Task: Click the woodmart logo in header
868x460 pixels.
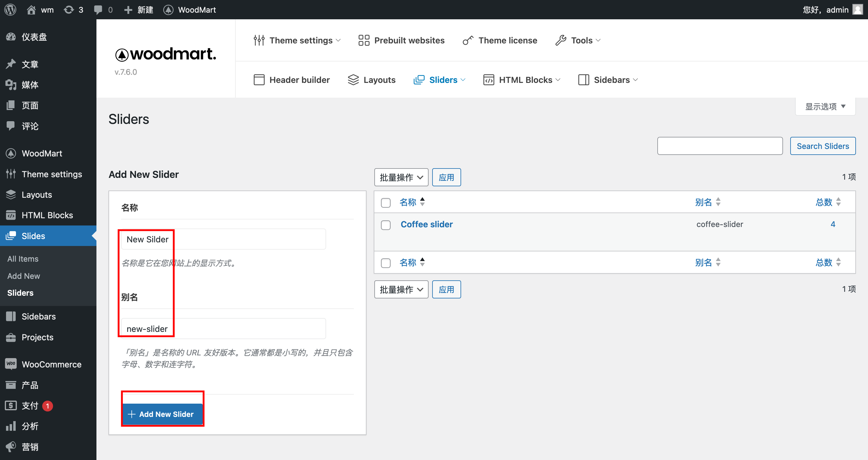Action: click(x=165, y=54)
